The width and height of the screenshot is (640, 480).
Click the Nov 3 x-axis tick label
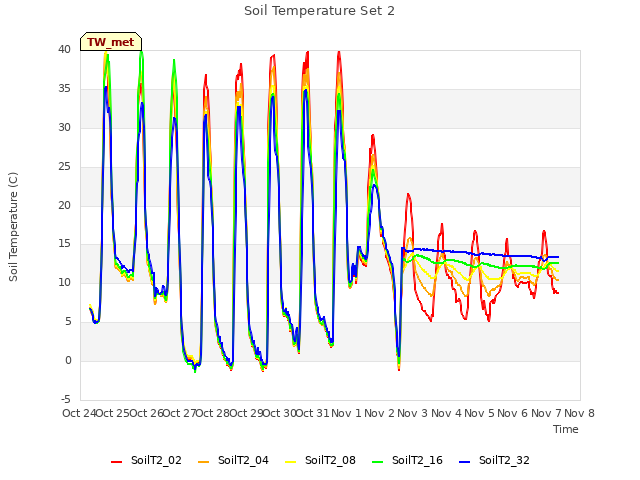(x=413, y=413)
